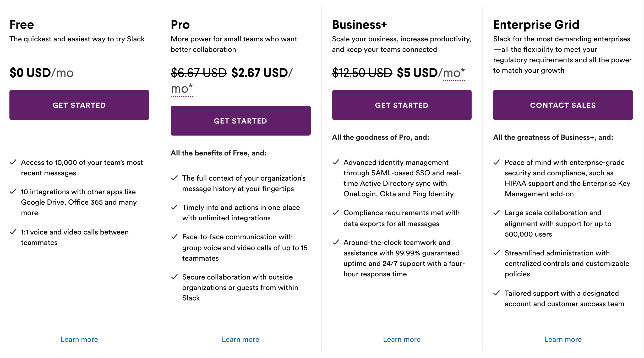Click checkmark beside 1:1 voice and video calls
This screenshot has width=644, height=358.
(x=13, y=232)
